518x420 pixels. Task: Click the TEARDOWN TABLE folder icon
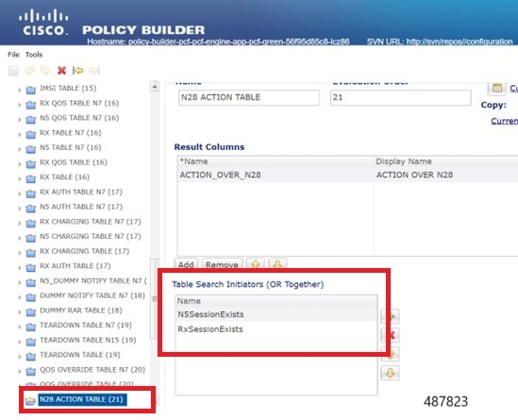[31, 356]
